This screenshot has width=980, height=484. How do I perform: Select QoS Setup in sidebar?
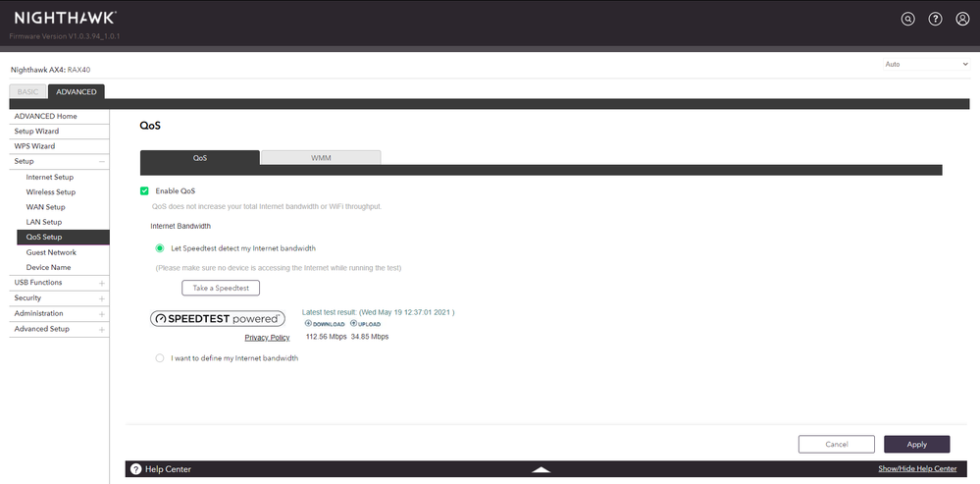(x=63, y=237)
